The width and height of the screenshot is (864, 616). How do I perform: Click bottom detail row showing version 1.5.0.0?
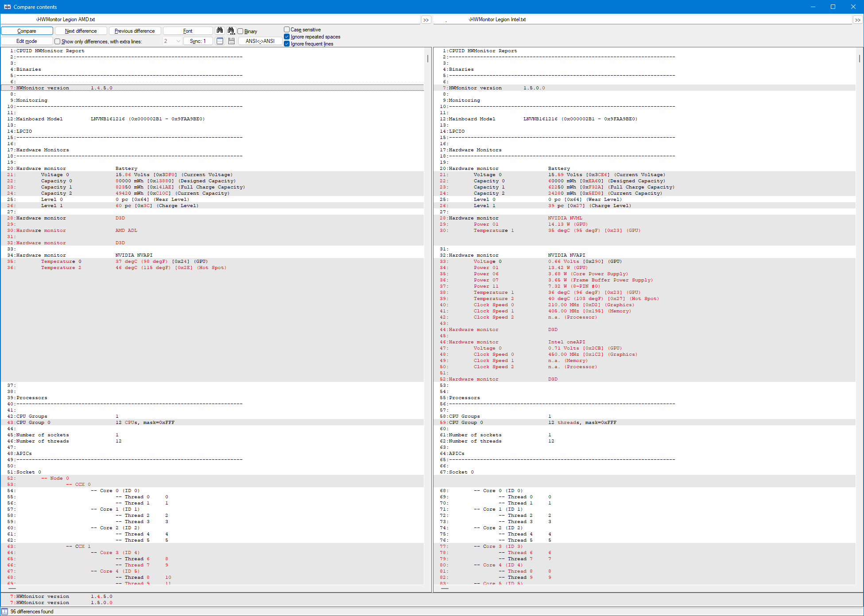[432, 602]
